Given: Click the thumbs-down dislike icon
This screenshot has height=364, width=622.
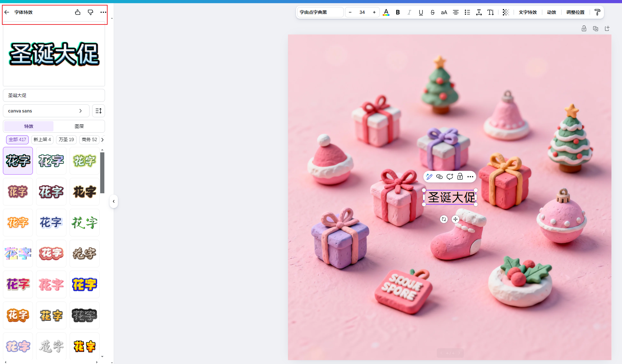Looking at the screenshot, I should 91,12.
